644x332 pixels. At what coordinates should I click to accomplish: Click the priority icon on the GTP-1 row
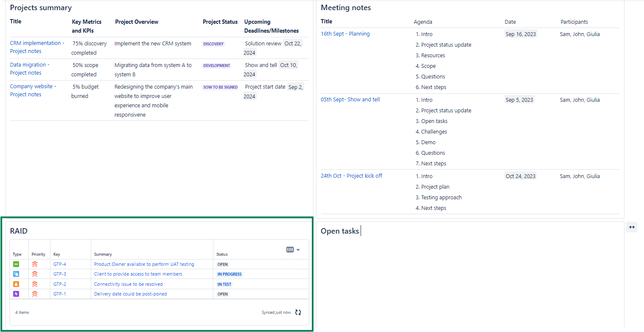(x=34, y=293)
